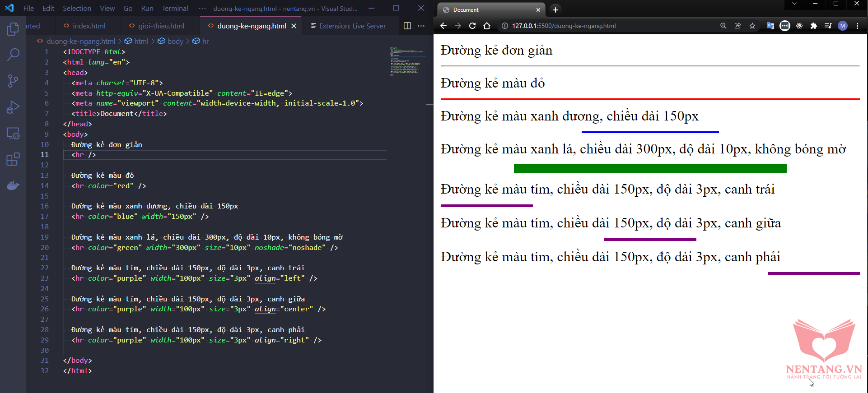
Task: Expand the hidden menu bar items
Action: pos(202,9)
